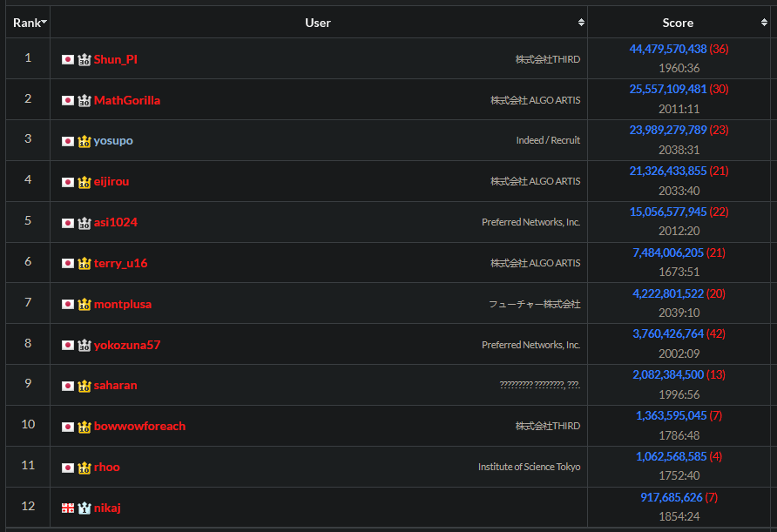
Task: Click the Japan flag beside saharan
Action: tap(68, 387)
